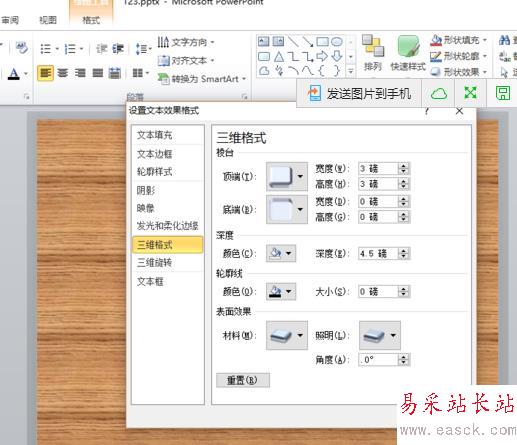The width and height of the screenshot is (517, 445).
Task: Apply distributed alignment
Action: 115,73
